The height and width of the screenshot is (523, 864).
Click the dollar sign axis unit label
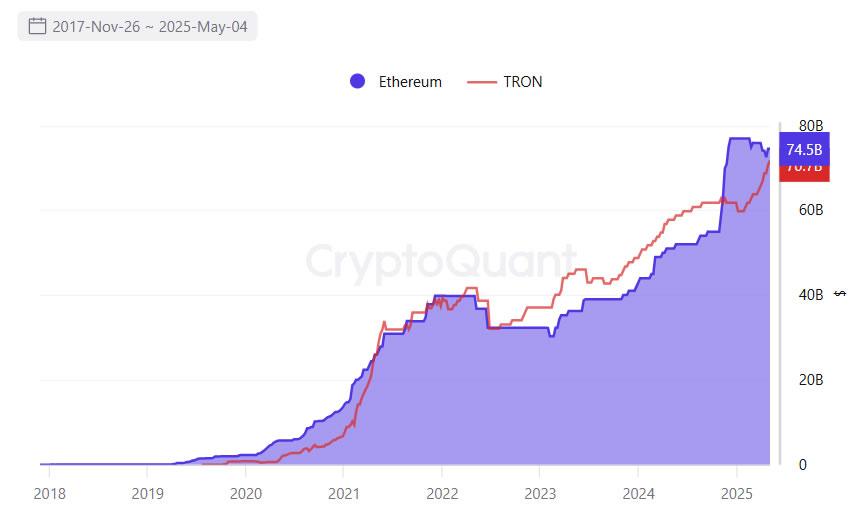(x=840, y=293)
